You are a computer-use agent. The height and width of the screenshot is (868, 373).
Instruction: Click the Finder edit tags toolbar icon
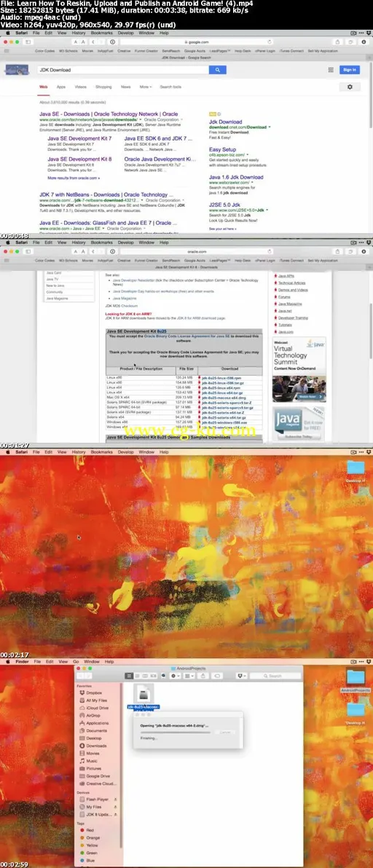click(217, 676)
